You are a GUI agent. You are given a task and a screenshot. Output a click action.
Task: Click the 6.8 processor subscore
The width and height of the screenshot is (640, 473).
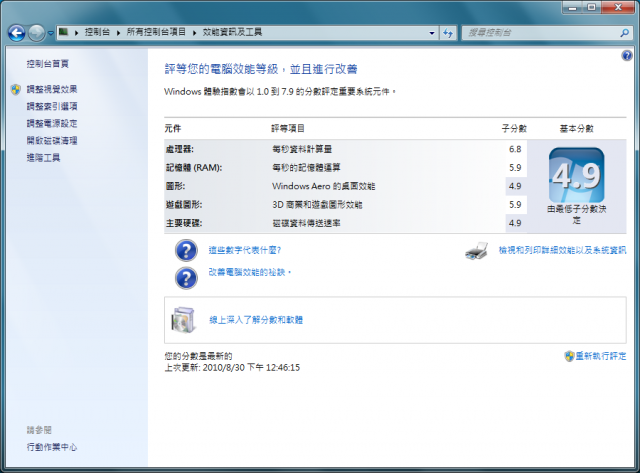(515, 149)
